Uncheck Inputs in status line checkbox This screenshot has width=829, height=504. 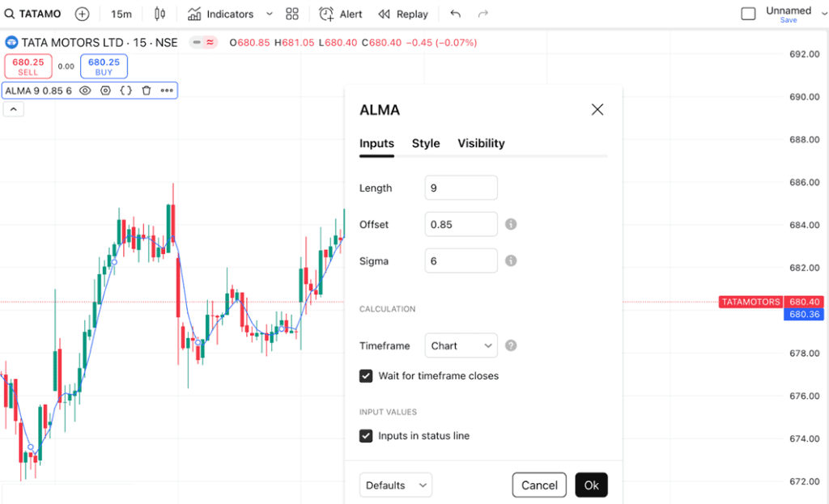click(x=366, y=436)
